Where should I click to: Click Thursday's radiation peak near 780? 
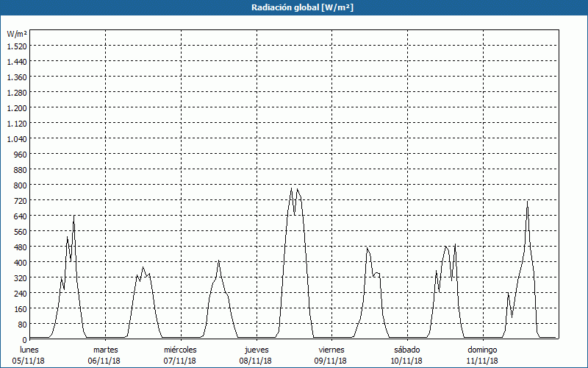[291, 188]
